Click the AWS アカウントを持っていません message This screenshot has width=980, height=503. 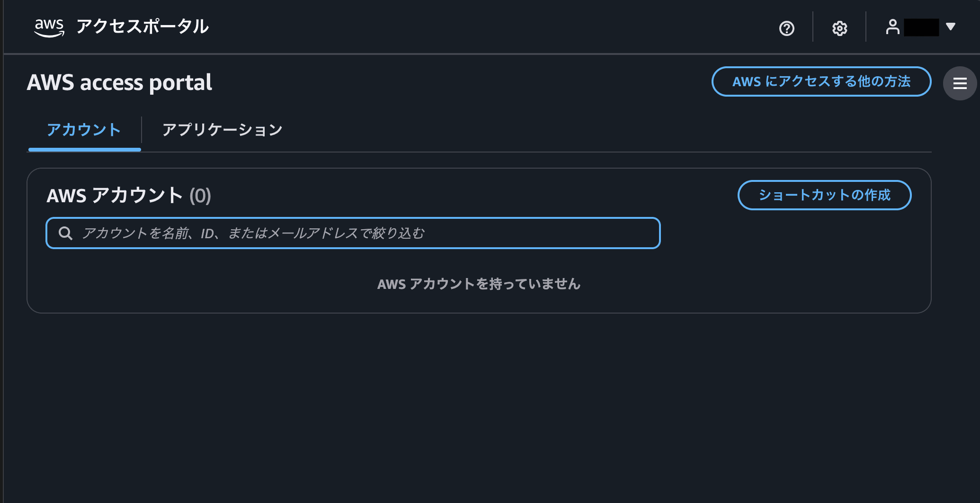click(479, 284)
